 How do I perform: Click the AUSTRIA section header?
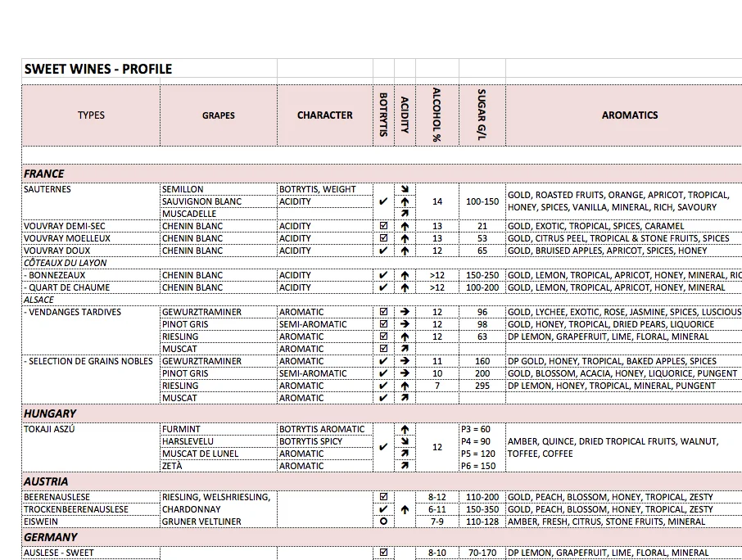click(45, 481)
